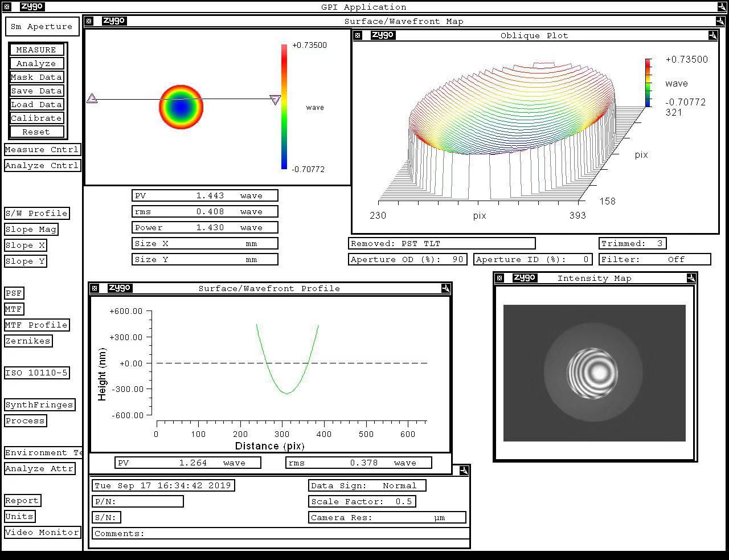Open the Process window
The image size is (729, 560).
click(x=25, y=421)
